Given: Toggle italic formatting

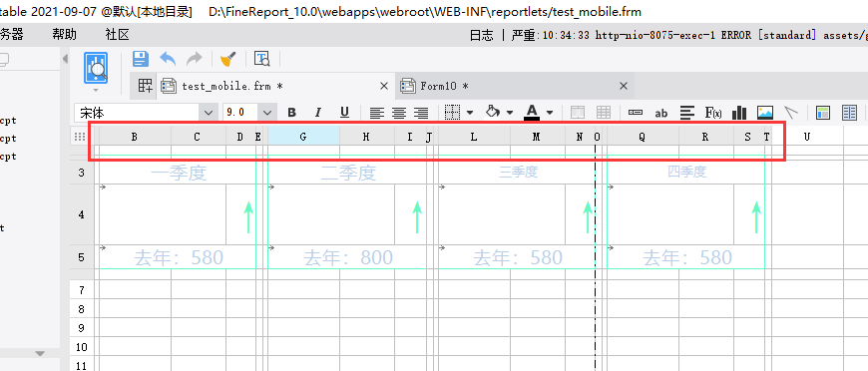Looking at the screenshot, I should point(317,113).
